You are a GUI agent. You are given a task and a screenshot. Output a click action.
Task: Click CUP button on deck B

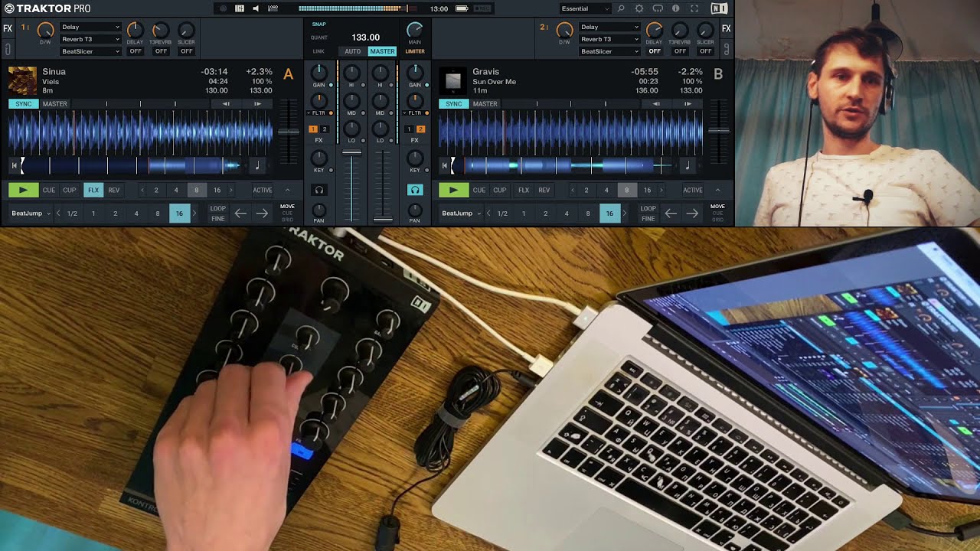(x=500, y=190)
